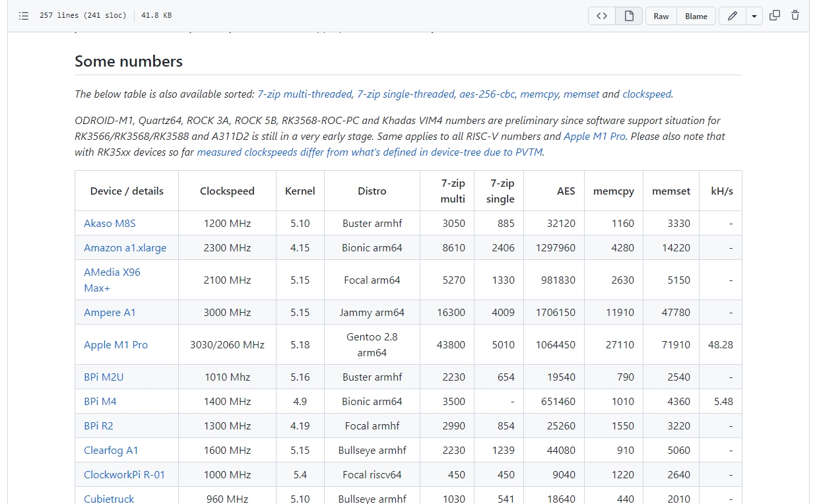817x504 pixels.
Task: Follow the aes-256-cbc sorted link
Action: click(x=486, y=94)
